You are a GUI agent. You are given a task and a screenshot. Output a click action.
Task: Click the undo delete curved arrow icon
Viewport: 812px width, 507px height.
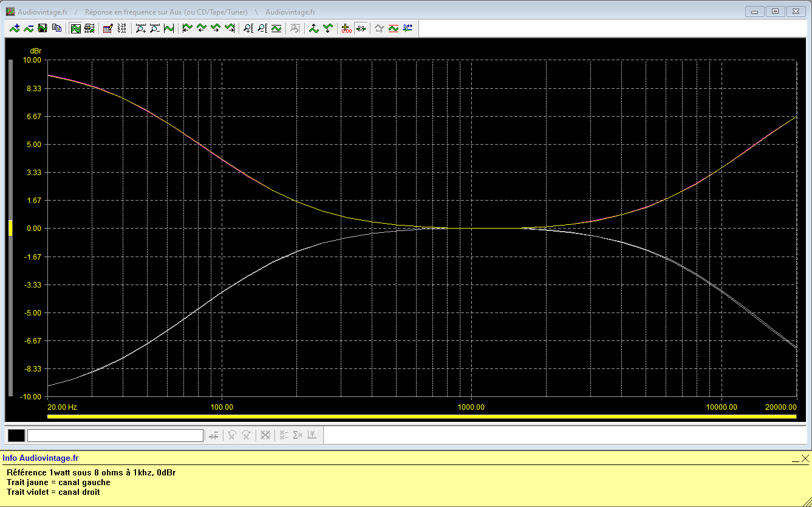(x=232, y=435)
